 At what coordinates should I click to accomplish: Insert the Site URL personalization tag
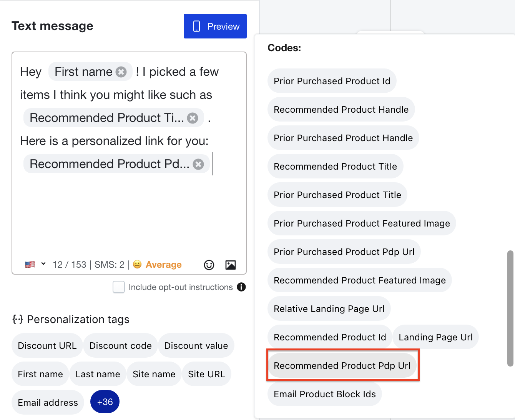[206, 374]
